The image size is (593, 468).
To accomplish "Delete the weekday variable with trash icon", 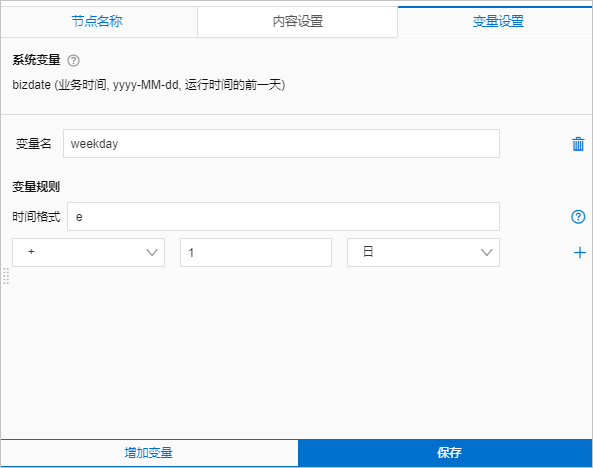I will coord(578,144).
